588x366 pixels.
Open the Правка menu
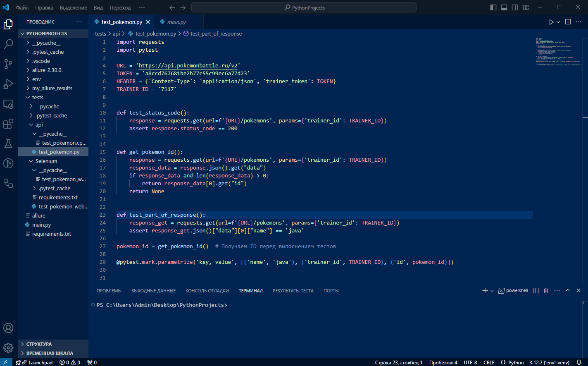(44, 7)
